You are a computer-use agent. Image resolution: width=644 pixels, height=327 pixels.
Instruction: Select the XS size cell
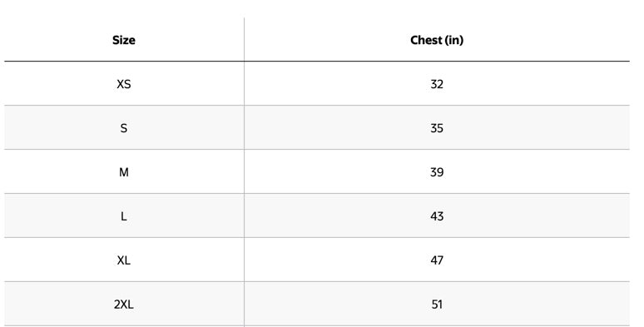[x=124, y=84]
